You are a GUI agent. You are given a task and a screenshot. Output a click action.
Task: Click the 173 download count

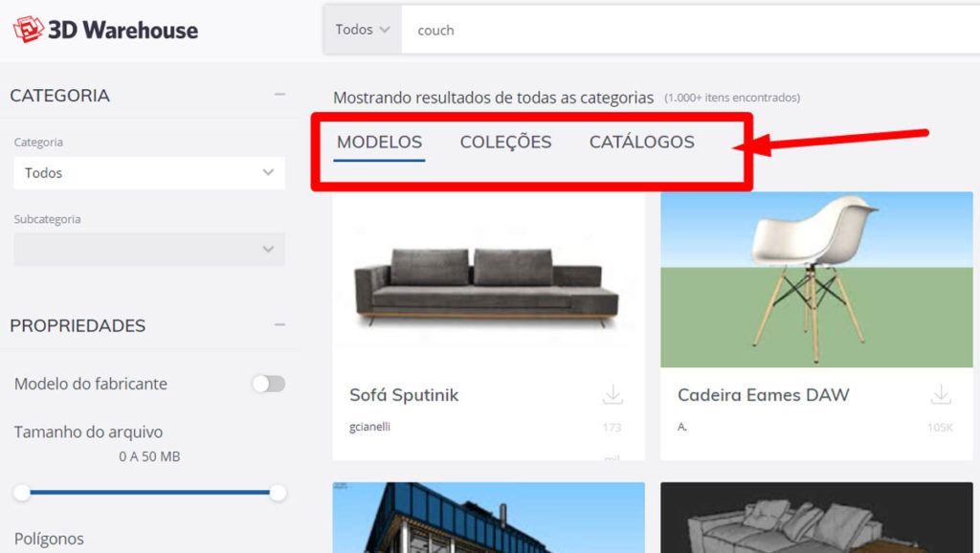tap(612, 428)
